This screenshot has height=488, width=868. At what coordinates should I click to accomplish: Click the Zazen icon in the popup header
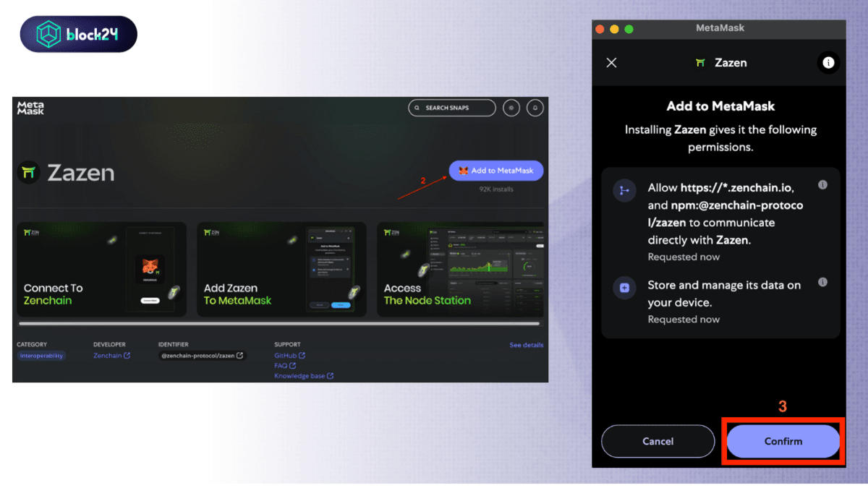pyautogui.click(x=700, y=63)
